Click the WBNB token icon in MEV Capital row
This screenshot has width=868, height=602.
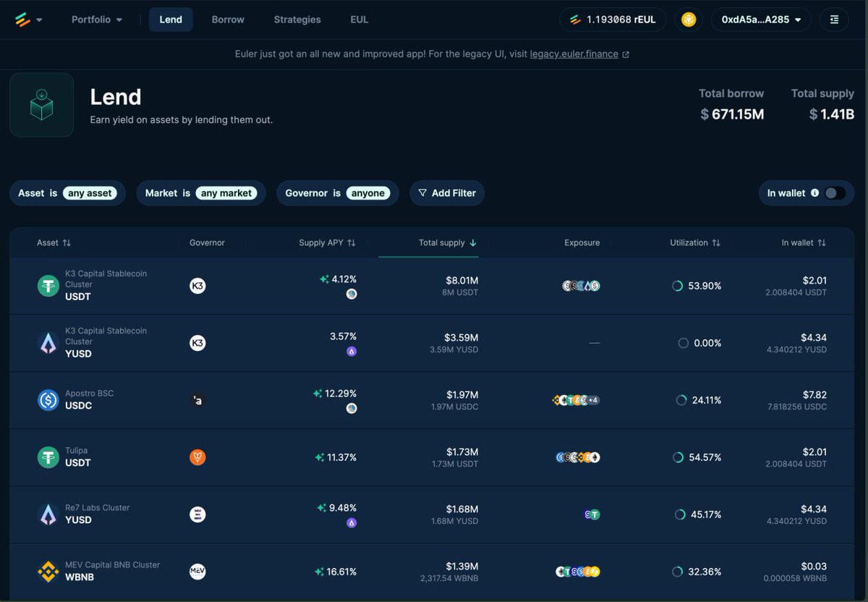48,572
